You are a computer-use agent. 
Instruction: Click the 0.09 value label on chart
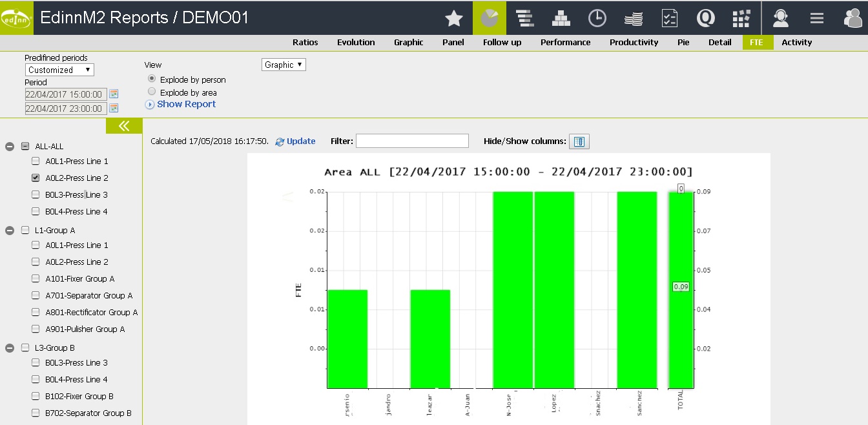click(681, 287)
